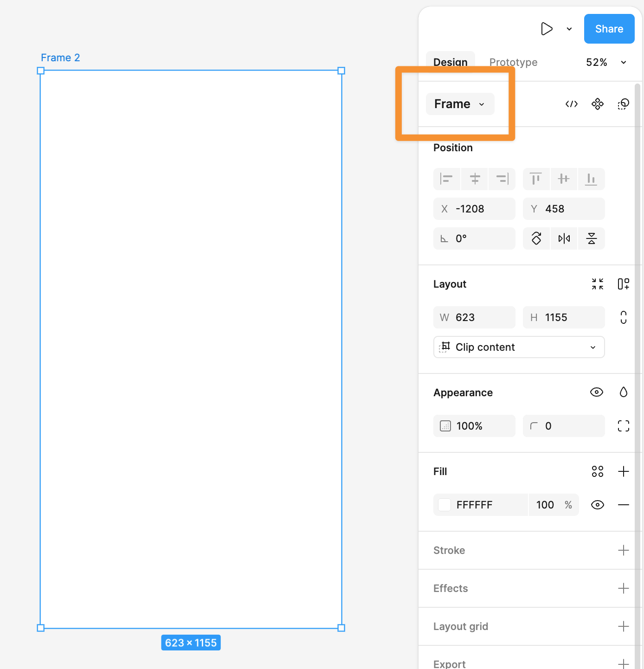Hide the FFFFFF fill with eye icon
The image size is (644, 669).
597,505
